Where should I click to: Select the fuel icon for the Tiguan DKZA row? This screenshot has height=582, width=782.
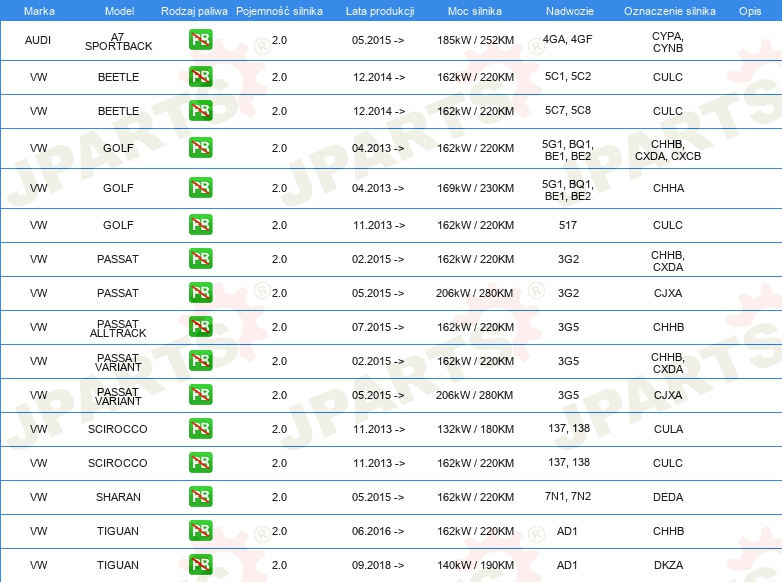point(200,565)
